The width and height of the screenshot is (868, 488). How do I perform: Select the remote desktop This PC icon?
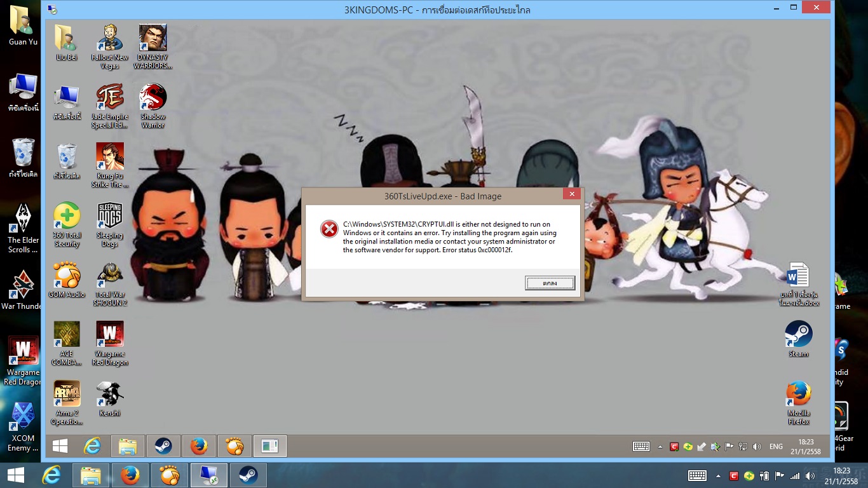[67, 102]
